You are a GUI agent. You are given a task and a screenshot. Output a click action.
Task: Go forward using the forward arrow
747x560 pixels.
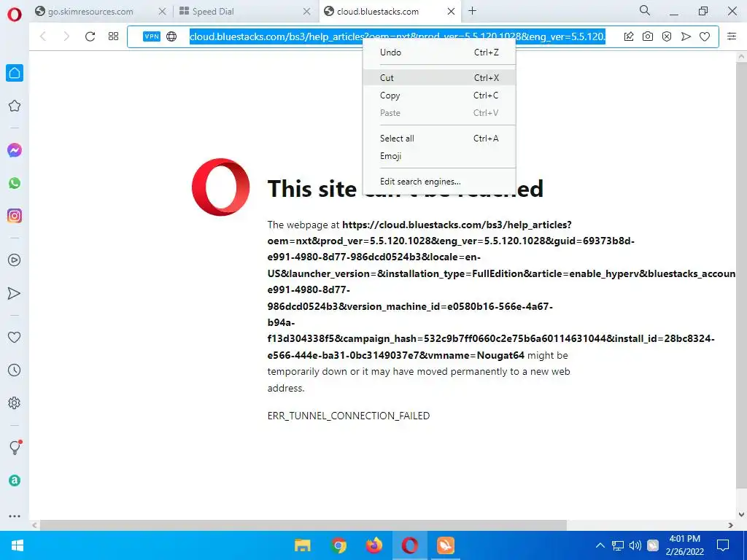point(66,36)
